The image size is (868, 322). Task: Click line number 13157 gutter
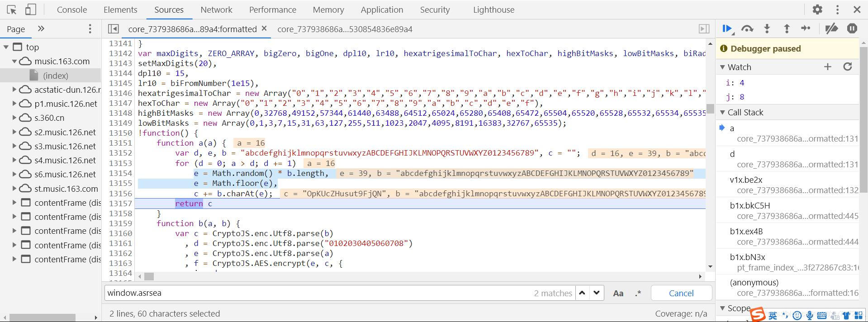(120, 204)
